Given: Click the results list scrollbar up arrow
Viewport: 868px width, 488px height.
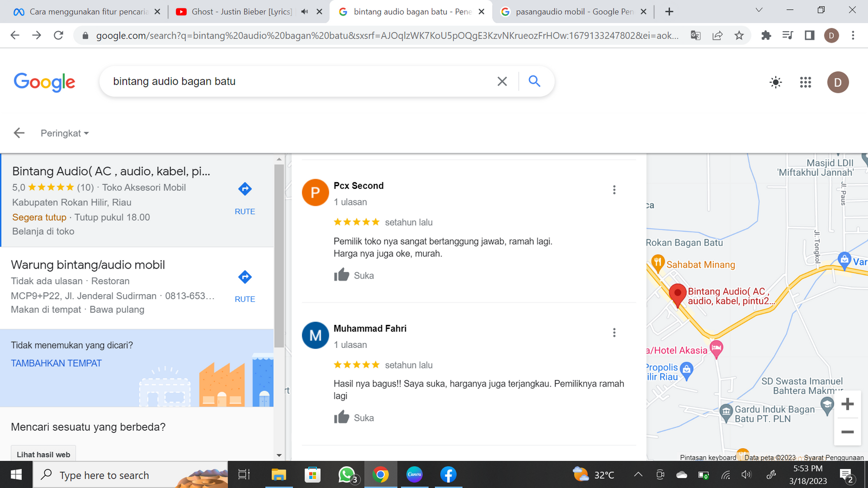Looking at the screenshot, I should pyautogui.click(x=279, y=159).
